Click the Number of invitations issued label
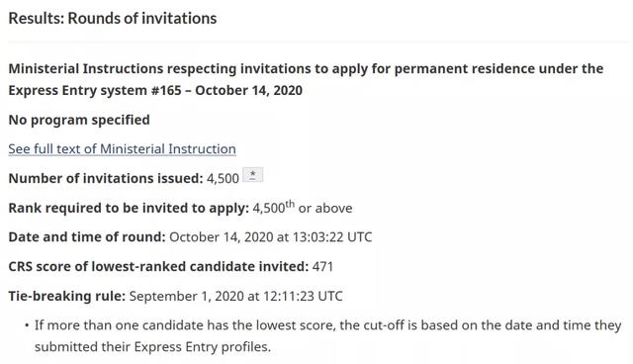 tap(106, 178)
